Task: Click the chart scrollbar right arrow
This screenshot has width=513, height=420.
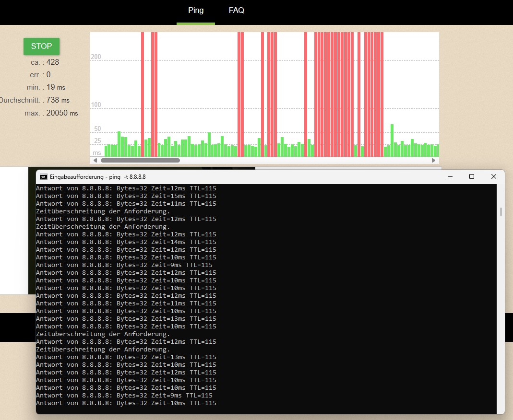Action: [x=433, y=161]
